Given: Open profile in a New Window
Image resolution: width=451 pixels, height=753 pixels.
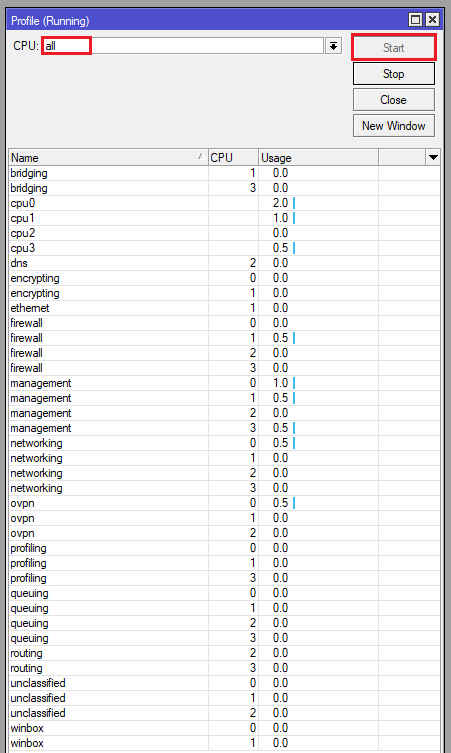Looking at the screenshot, I should [x=394, y=126].
